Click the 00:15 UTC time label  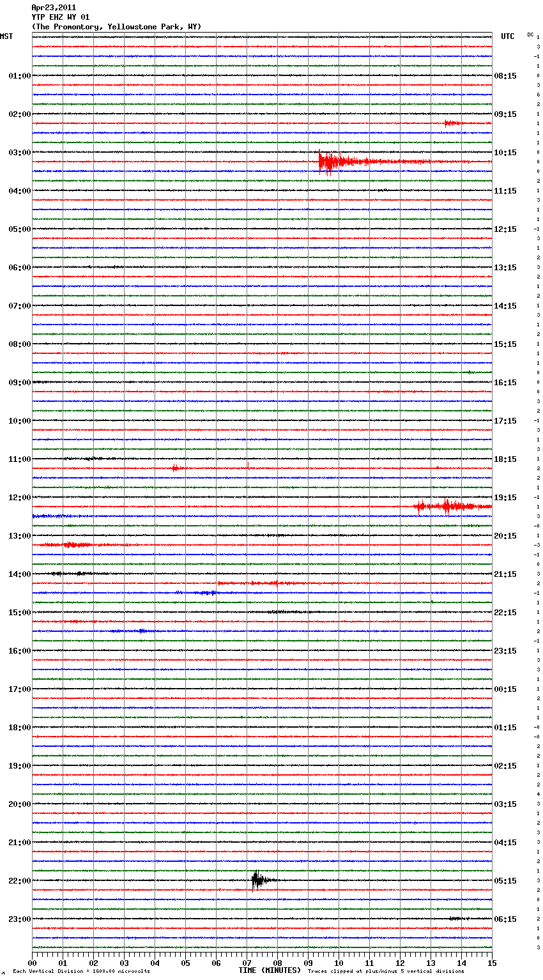point(505,689)
